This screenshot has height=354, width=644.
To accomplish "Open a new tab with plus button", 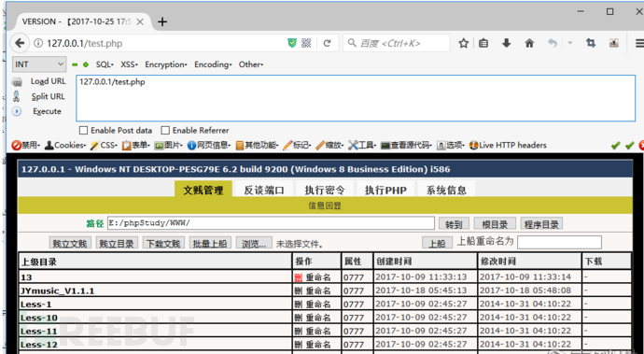I will coord(162,21).
